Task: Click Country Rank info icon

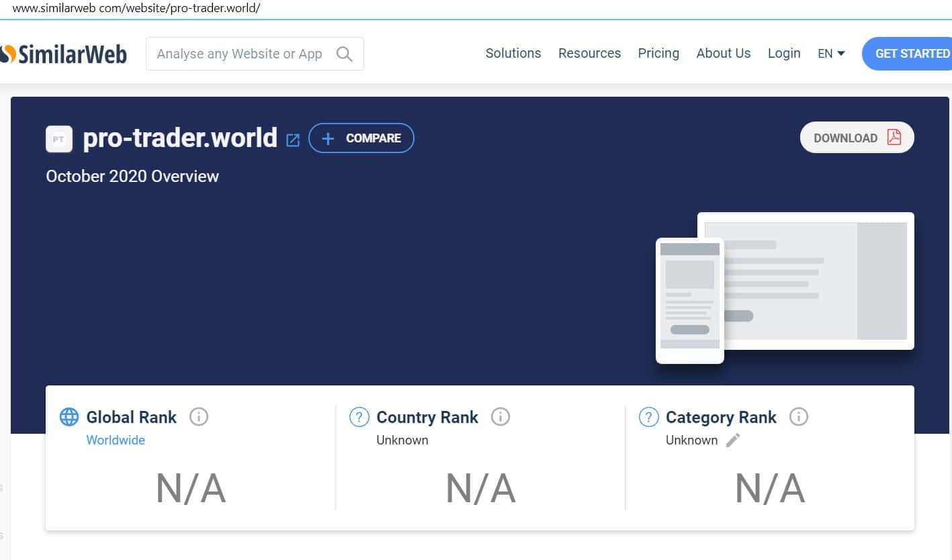Action: point(501,417)
